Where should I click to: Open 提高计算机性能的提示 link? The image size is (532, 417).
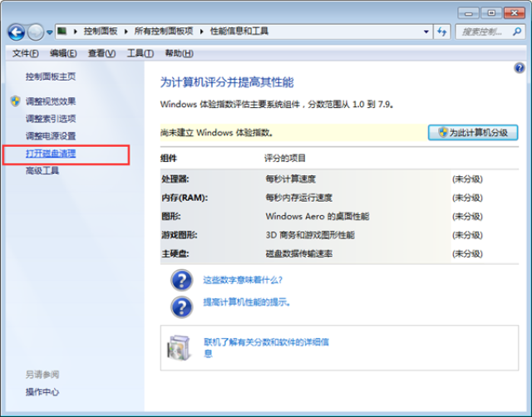[247, 302]
